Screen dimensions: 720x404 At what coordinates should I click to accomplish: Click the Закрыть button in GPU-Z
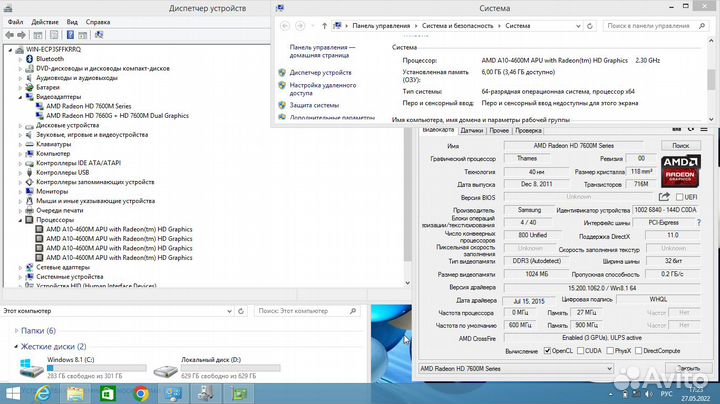pos(688,369)
